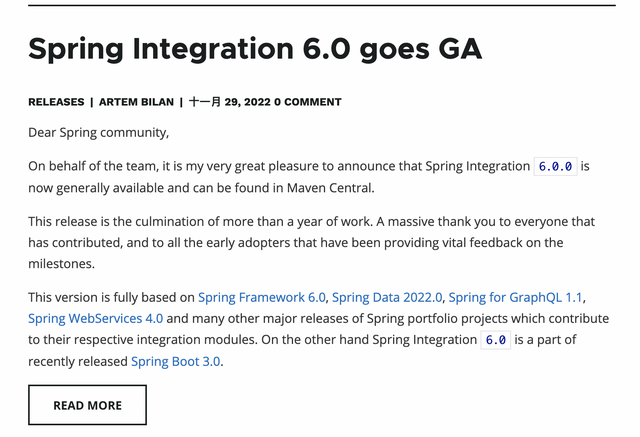This screenshot has height=437, width=640.
Task: Open the Spring Data 2022.0 link
Action: click(387, 297)
